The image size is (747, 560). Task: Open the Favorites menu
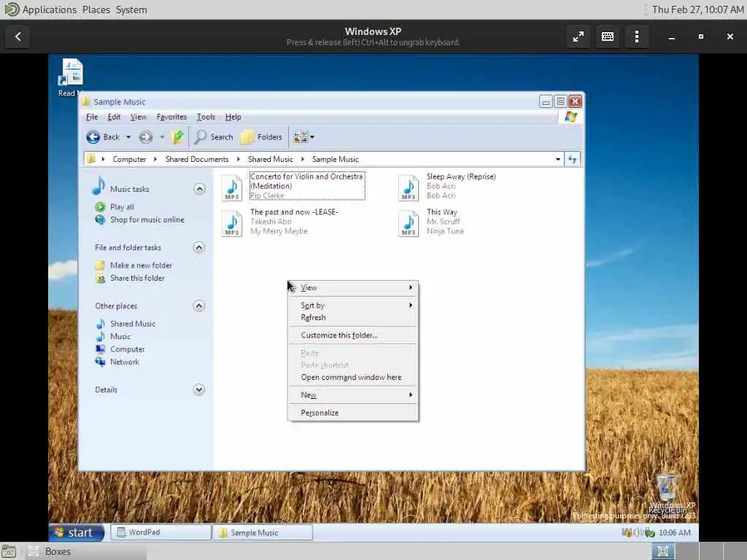171,117
